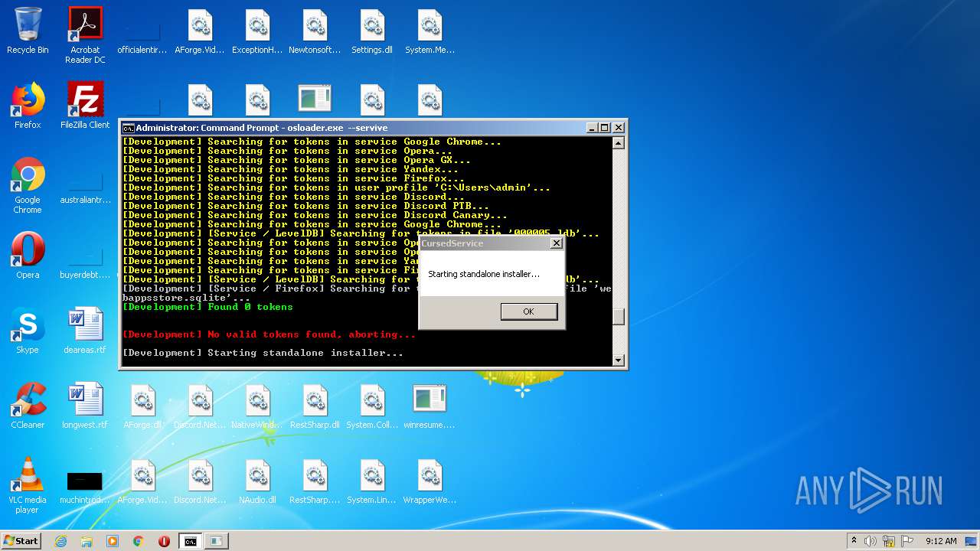Select the longwest.rtf document icon
Screen dimensions: 980x551
[x=85, y=406]
